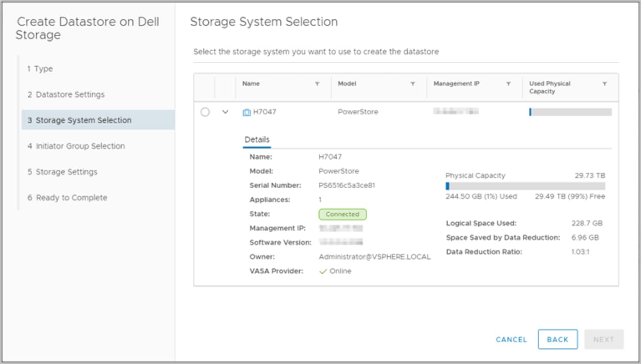Click the 29.73 TB physical capacity value

click(590, 175)
